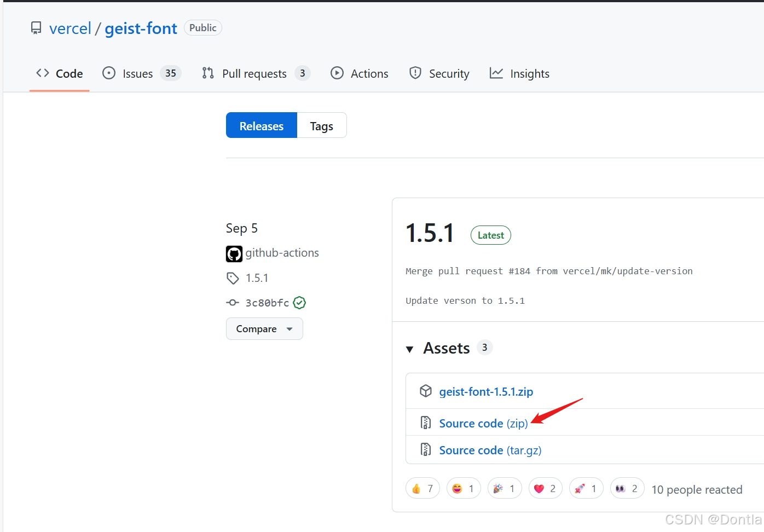
Task: Click the Pull requests branch icon
Action: coord(208,73)
